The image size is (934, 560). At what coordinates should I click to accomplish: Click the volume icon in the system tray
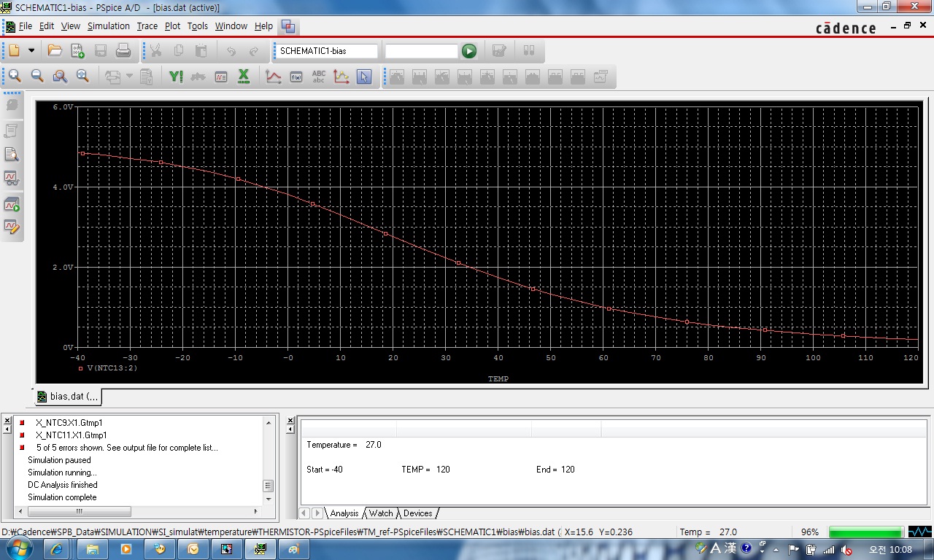846,550
